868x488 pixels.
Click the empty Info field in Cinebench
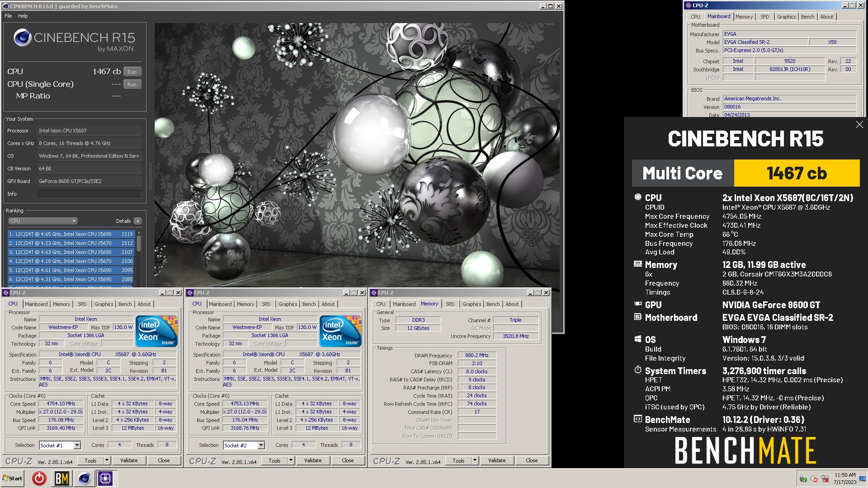pyautogui.click(x=89, y=194)
